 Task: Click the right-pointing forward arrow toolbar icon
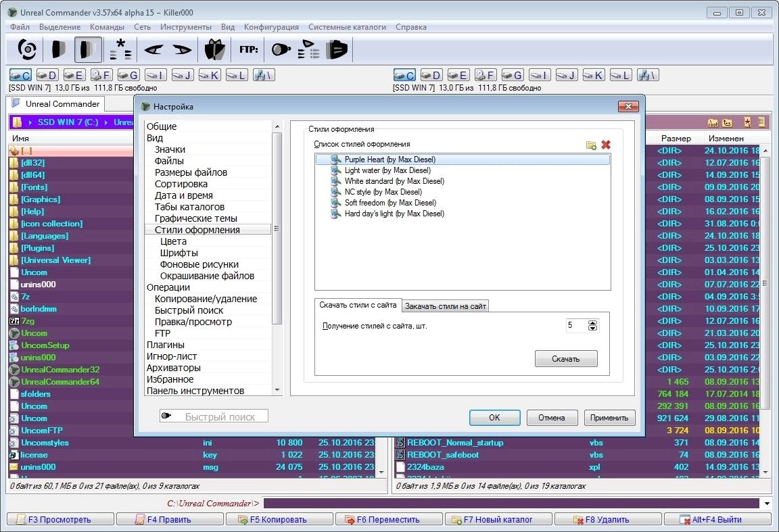182,49
